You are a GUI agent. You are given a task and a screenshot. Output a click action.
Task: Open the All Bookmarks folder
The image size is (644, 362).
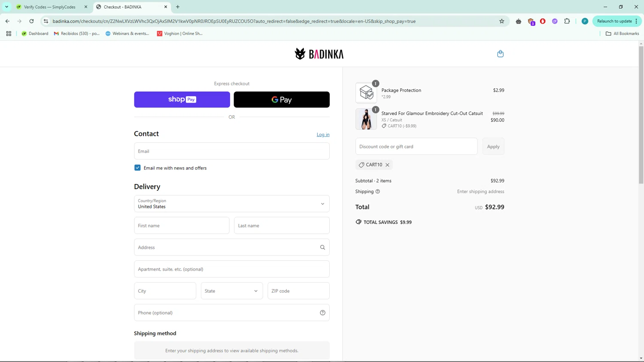tap(623, 33)
